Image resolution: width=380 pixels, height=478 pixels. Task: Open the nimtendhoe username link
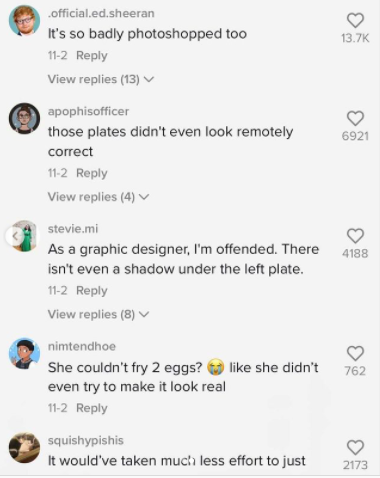click(x=82, y=346)
